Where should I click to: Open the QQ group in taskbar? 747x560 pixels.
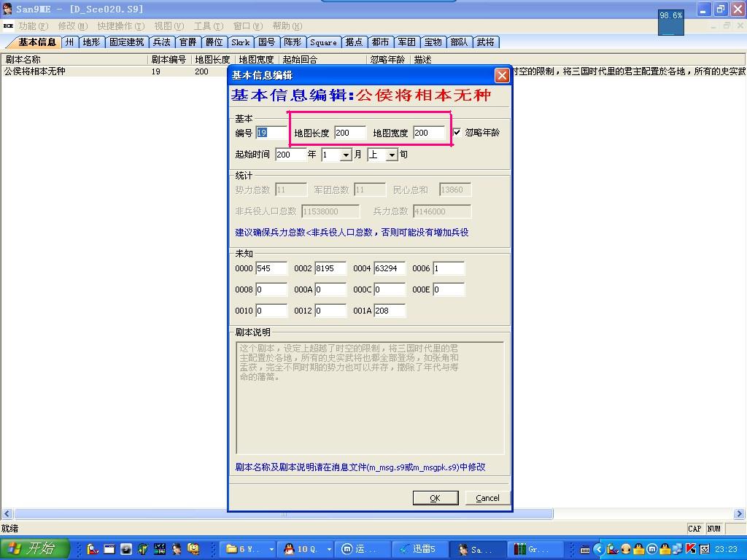click(x=307, y=549)
